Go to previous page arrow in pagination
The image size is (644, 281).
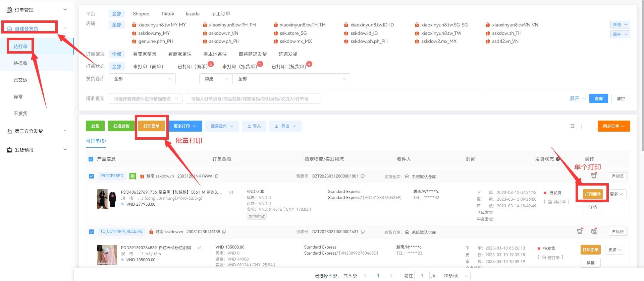365,276
